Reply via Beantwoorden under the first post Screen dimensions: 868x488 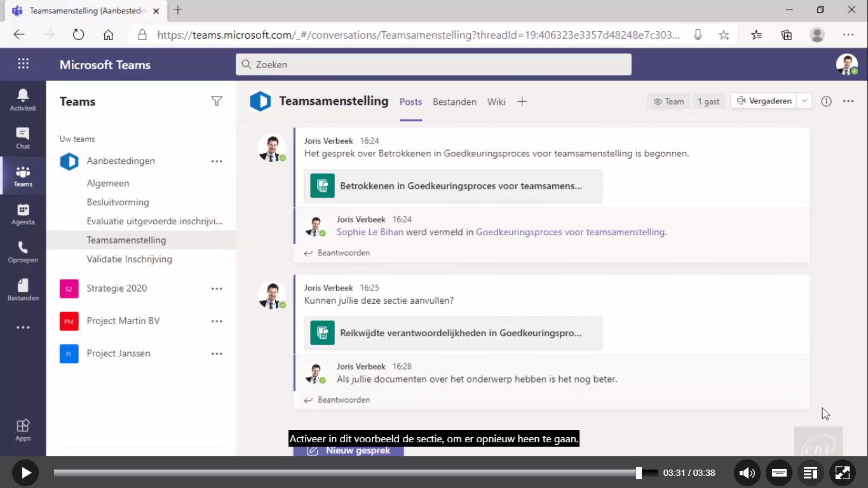(x=343, y=252)
